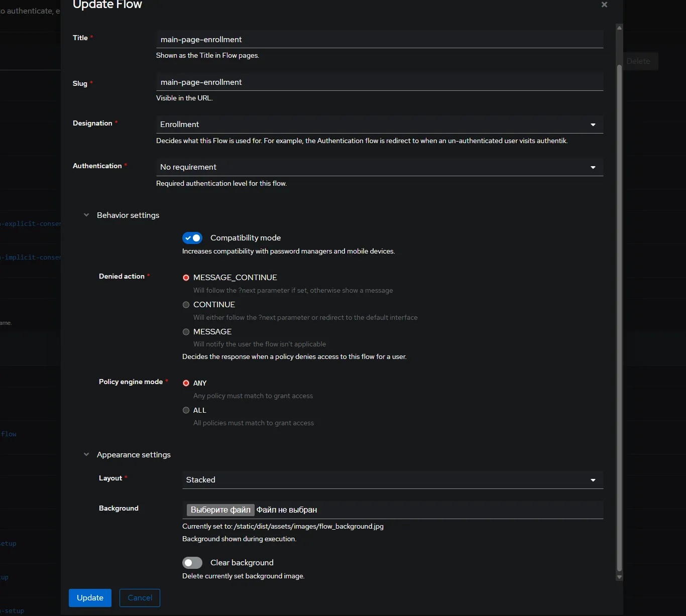
Task: Click the Title input field
Action: click(379, 40)
